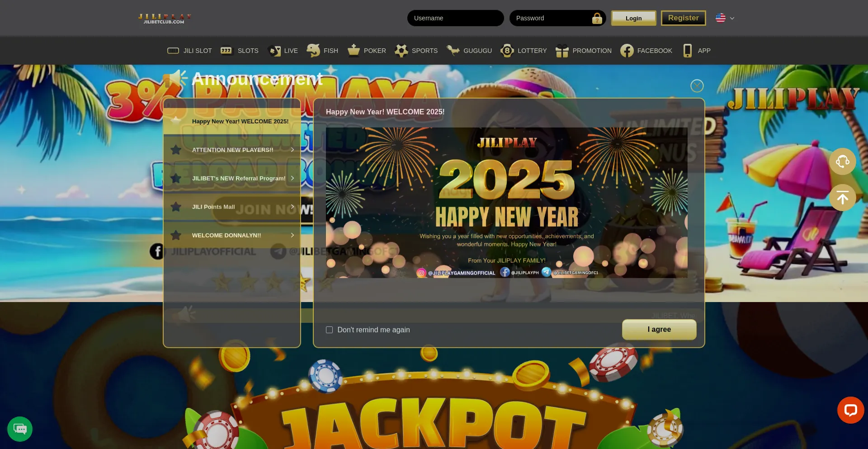Open SLOTS menu item
The width and height of the screenshot is (868, 449).
click(248, 51)
